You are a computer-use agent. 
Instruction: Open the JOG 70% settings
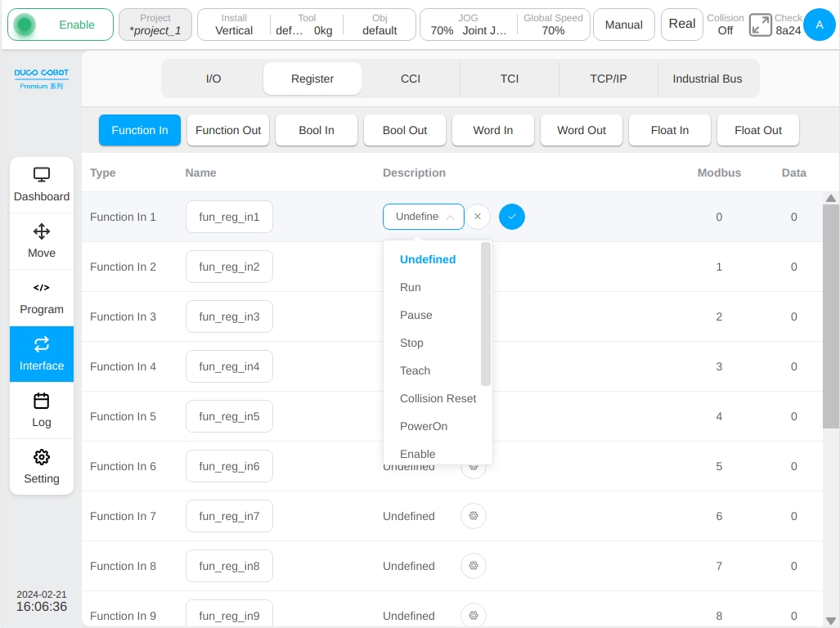click(468, 25)
